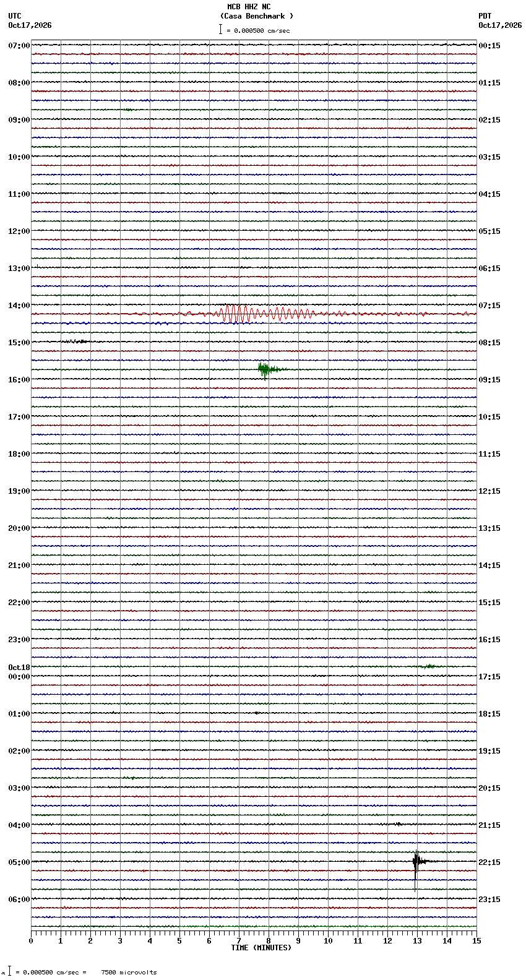
Task: Click the 09:00 UTC row label
Action: coord(19,120)
